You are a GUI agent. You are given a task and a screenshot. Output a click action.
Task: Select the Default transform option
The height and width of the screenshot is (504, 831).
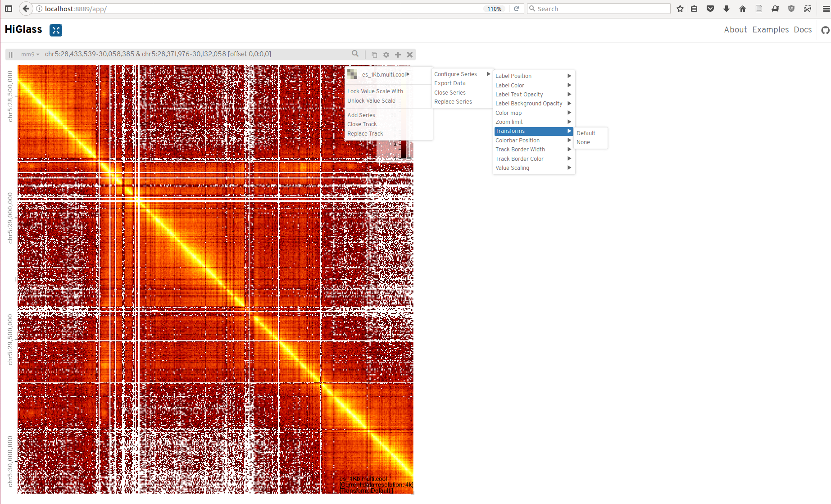586,133
